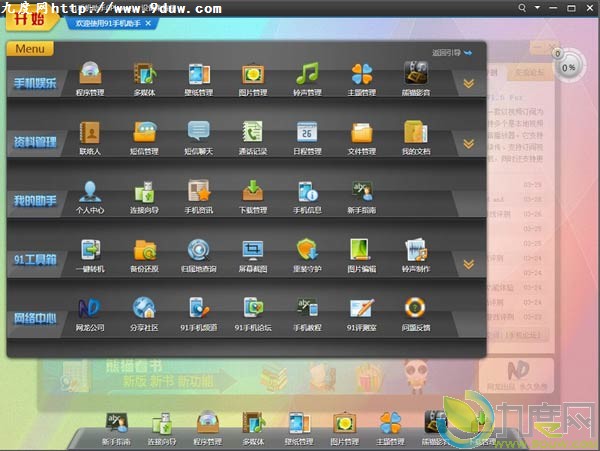Click the 返回引导 link
The image size is (600, 451).
coord(452,53)
